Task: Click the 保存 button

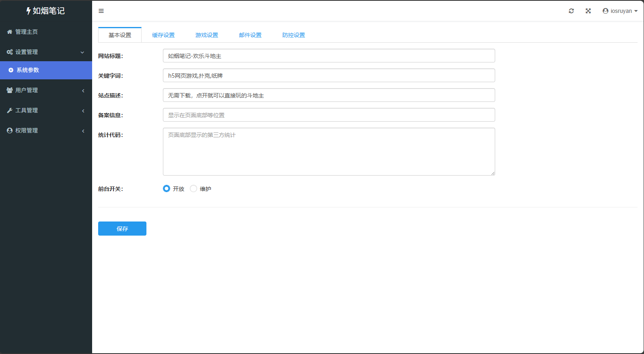Action: pyautogui.click(x=122, y=228)
